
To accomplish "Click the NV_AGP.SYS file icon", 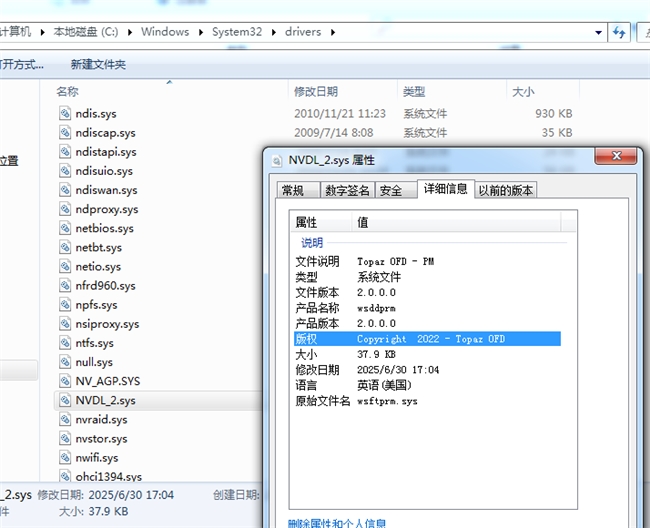I will click(x=65, y=380).
